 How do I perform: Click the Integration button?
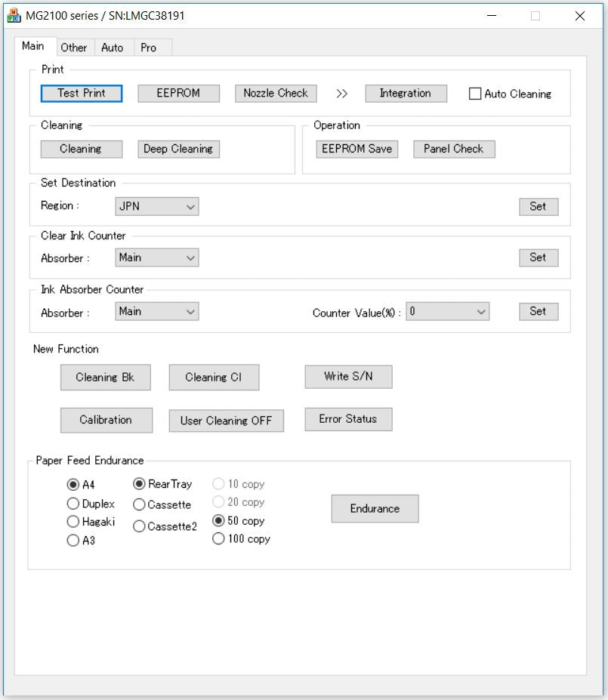(406, 94)
